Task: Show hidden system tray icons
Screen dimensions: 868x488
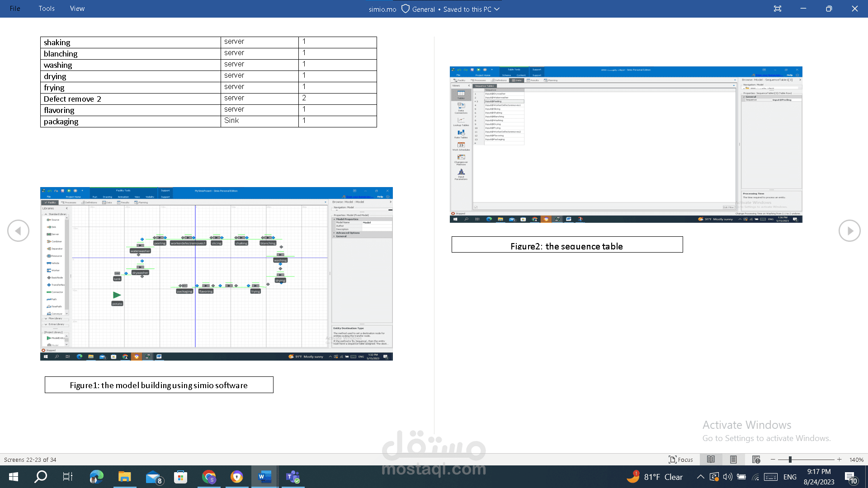Action: pos(700,477)
